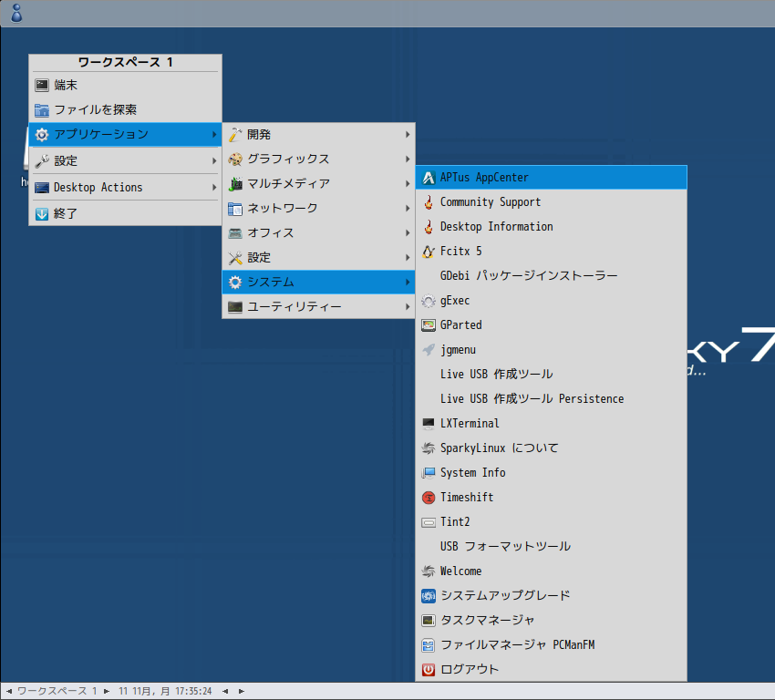The width and height of the screenshot is (775, 700).
Task: Click the palette icon beside グラフィックス
Action: click(x=235, y=160)
